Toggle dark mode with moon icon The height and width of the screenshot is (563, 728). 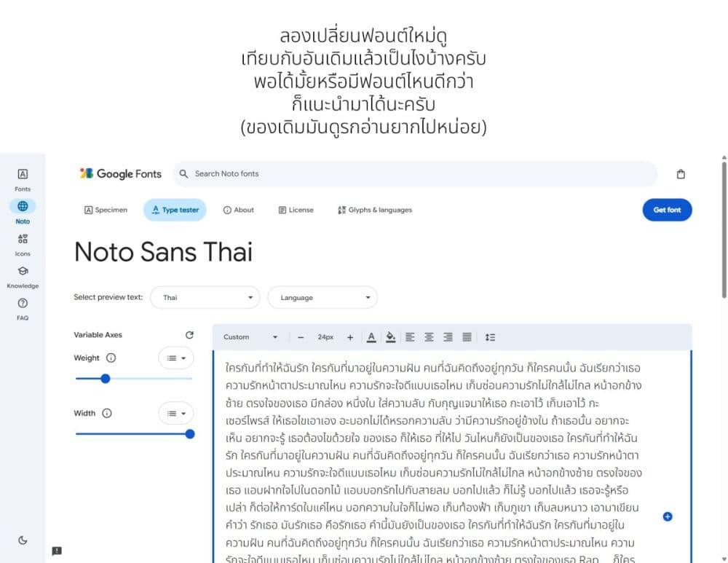click(23, 540)
